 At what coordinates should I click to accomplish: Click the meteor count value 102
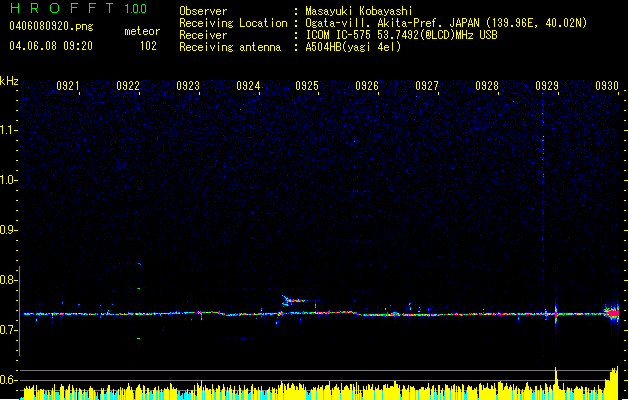[x=148, y=46]
